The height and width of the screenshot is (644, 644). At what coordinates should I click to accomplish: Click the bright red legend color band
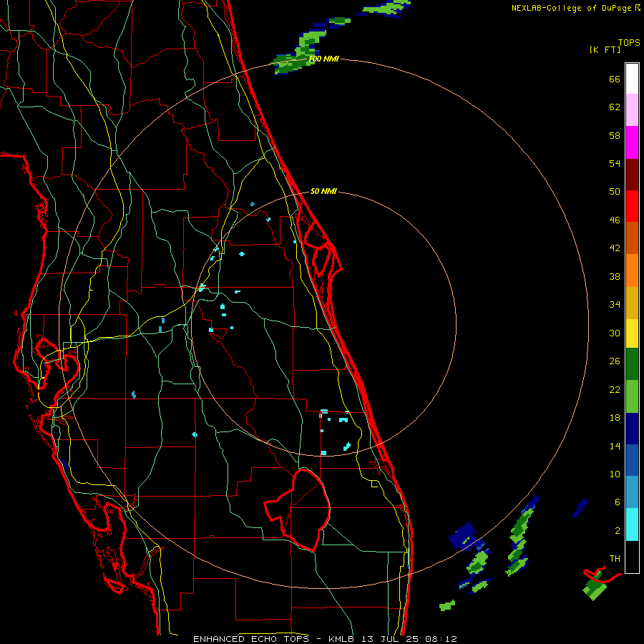[632, 206]
